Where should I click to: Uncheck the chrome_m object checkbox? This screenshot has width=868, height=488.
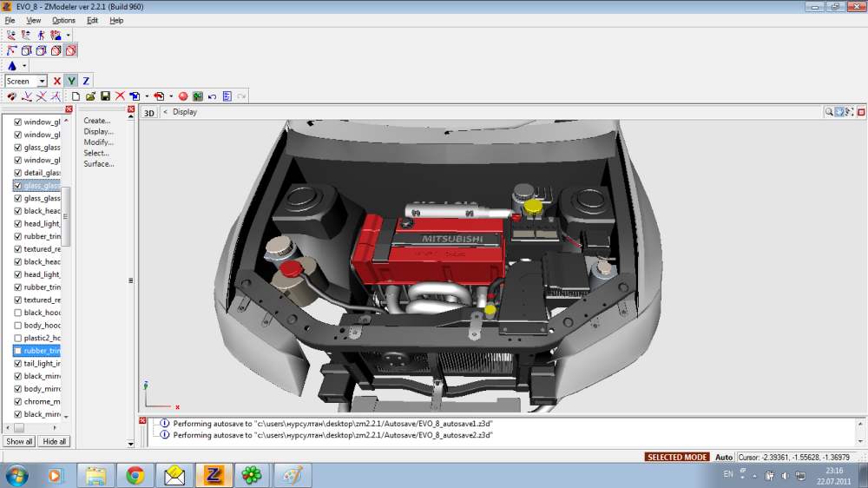(x=17, y=401)
